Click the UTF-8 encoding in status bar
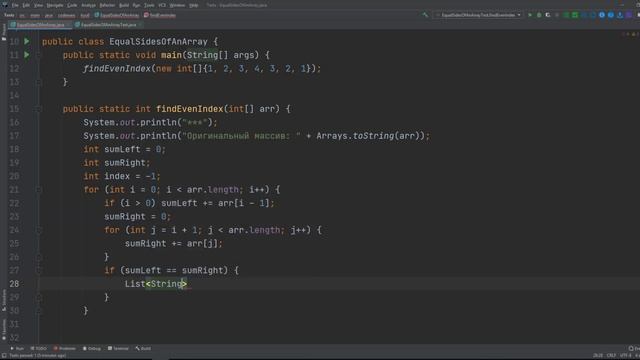Viewport: 640px width, 360px height. (626, 355)
